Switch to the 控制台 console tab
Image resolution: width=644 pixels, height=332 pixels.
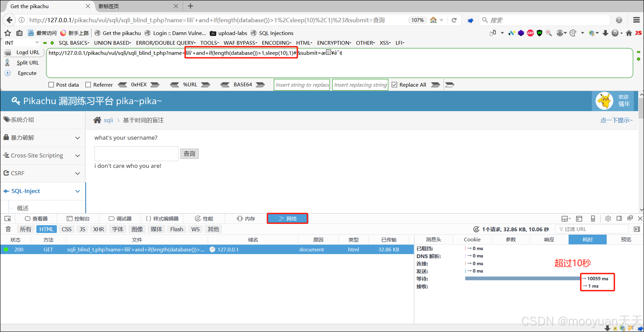pyautogui.click(x=78, y=219)
